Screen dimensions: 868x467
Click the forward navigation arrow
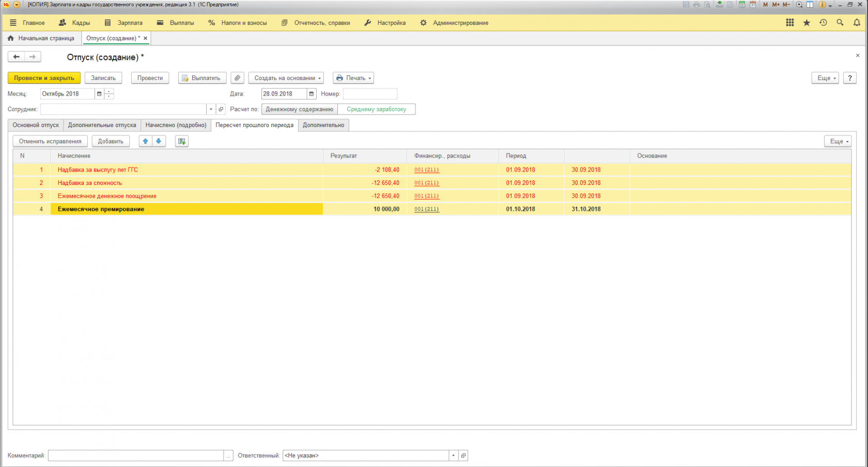[x=33, y=57]
